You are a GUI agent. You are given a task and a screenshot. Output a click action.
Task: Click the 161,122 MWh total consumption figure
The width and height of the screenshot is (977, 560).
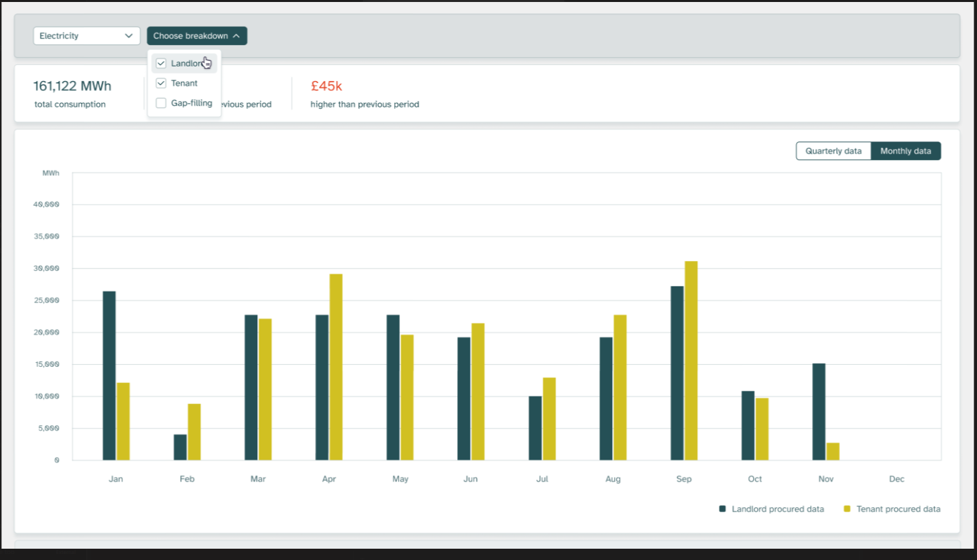point(72,86)
